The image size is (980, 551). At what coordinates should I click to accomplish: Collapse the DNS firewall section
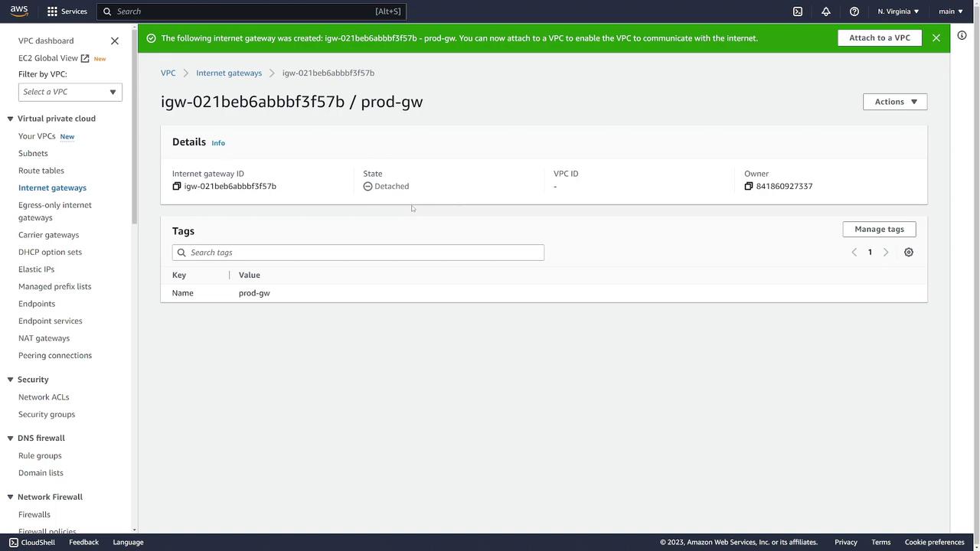pyautogui.click(x=11, y=439)
